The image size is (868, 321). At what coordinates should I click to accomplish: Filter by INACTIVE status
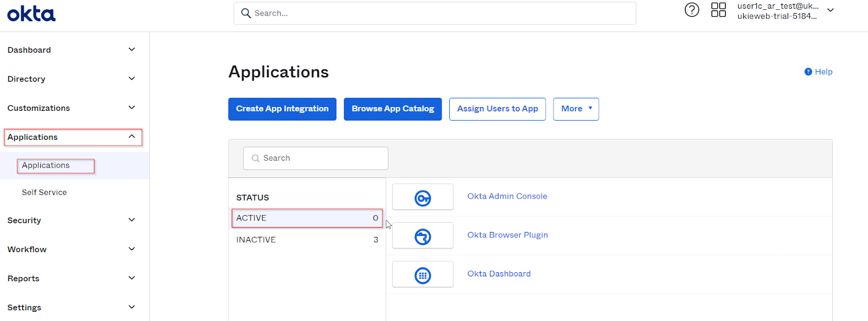point(307,240)
